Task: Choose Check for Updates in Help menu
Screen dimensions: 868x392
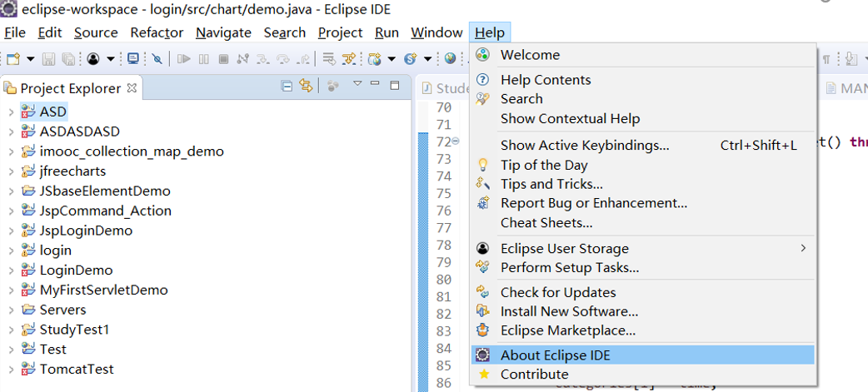Action: coord(643,292)
